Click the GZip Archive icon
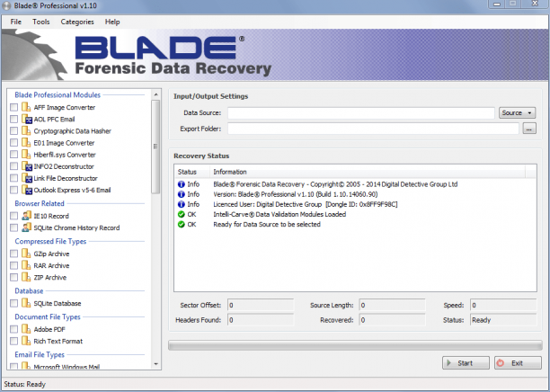This screenshot has width=550, height=392. (26, 254)
